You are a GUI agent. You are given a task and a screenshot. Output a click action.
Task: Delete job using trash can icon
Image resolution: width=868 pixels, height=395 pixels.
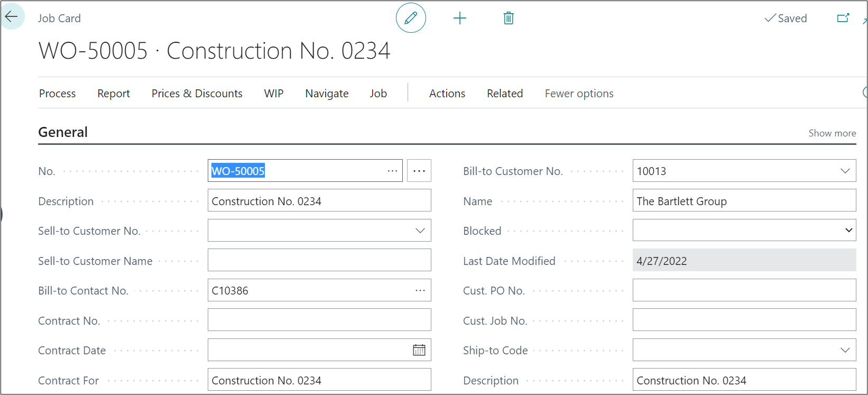click(x=509, y=19)
